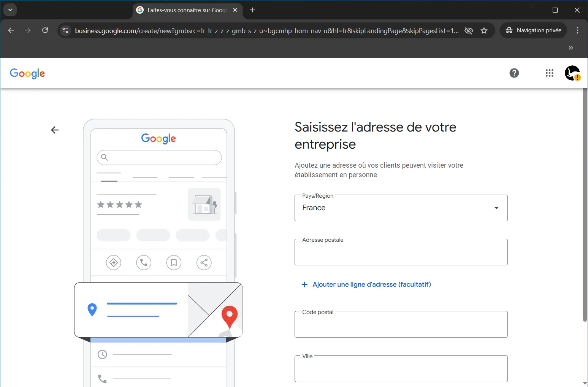Expand the hidden bookmarks overflow chevron
The image size is (588, 387).
571,48
